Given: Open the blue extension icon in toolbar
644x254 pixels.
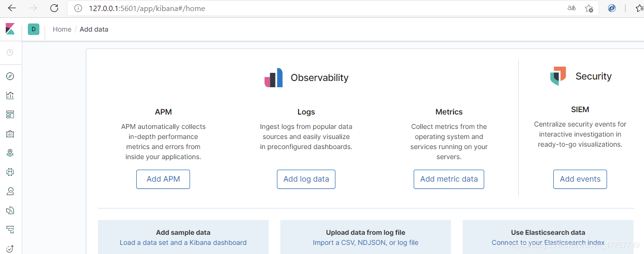Looking at the screenshot, I should coord(612,8).
